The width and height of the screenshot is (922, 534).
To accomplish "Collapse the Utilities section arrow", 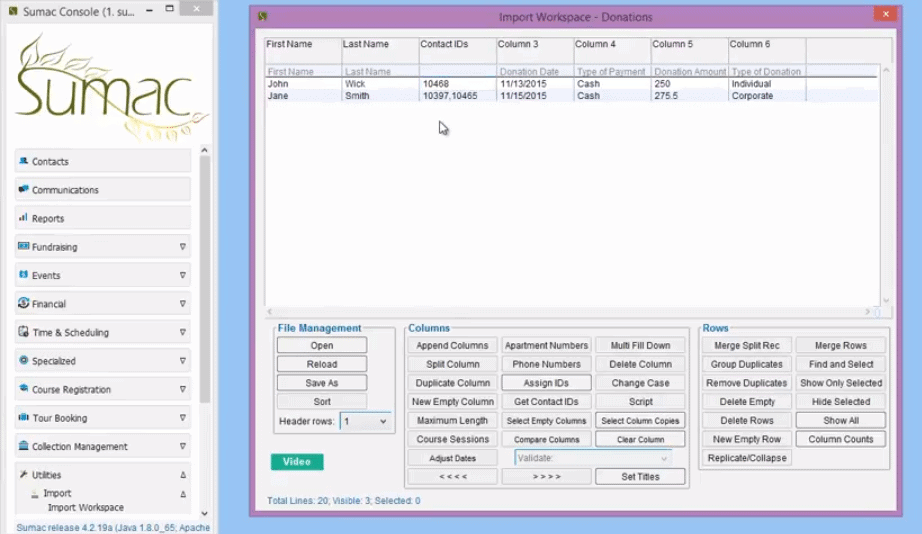I will pos(182,475).
